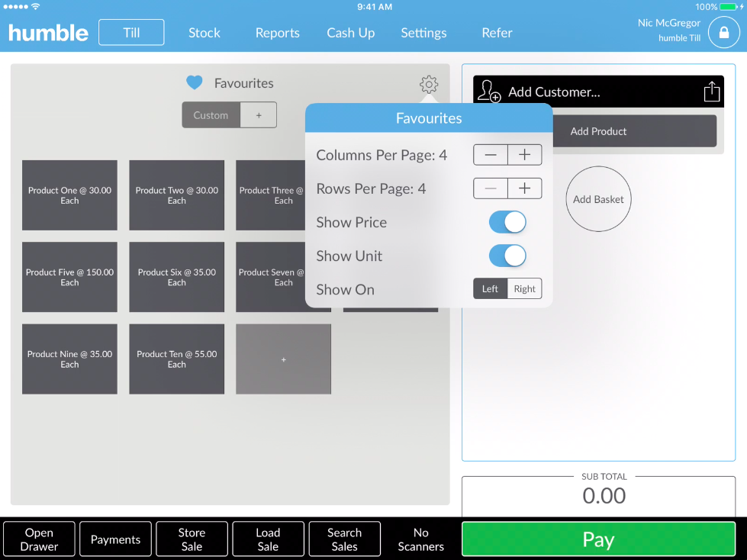Open the Payments button
The image size is (747, 560).
[115, 539]
